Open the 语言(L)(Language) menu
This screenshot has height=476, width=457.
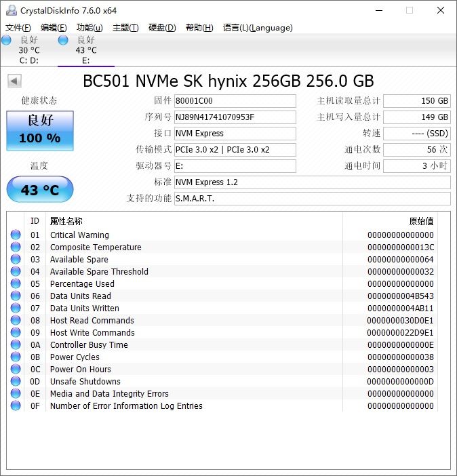click(258, 28)
